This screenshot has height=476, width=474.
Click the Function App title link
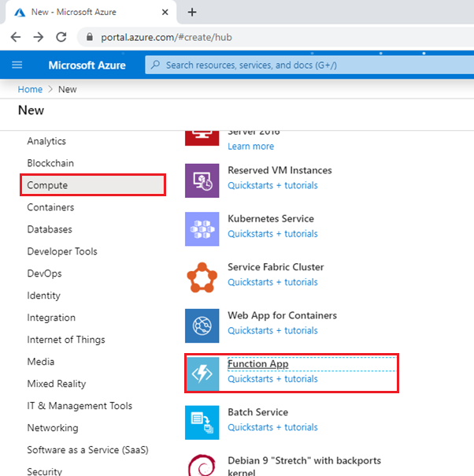click(x=258, y=364)
